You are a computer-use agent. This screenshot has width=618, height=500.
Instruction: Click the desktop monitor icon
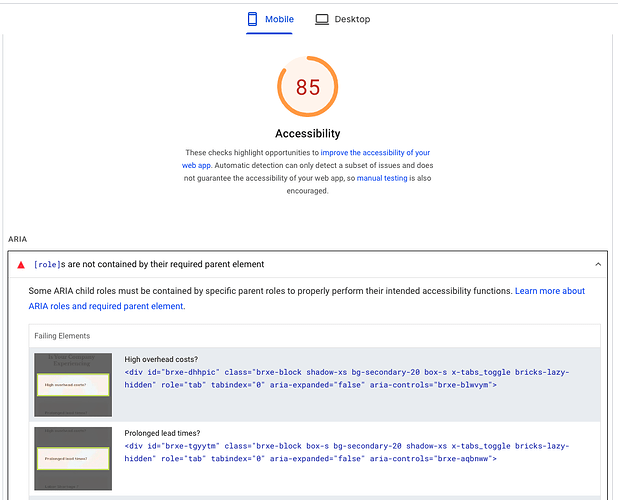tap(322, 19)
